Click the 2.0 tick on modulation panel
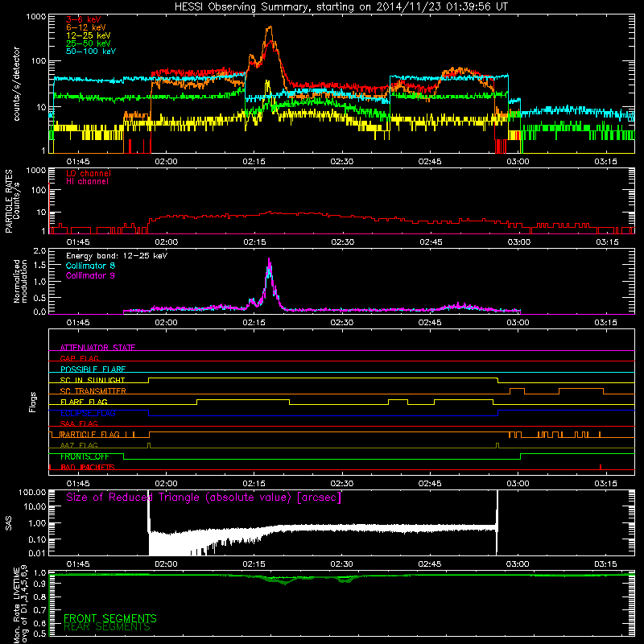Image resolution: width=644 pixels, height=644 pixels. [x=39, y=251]
